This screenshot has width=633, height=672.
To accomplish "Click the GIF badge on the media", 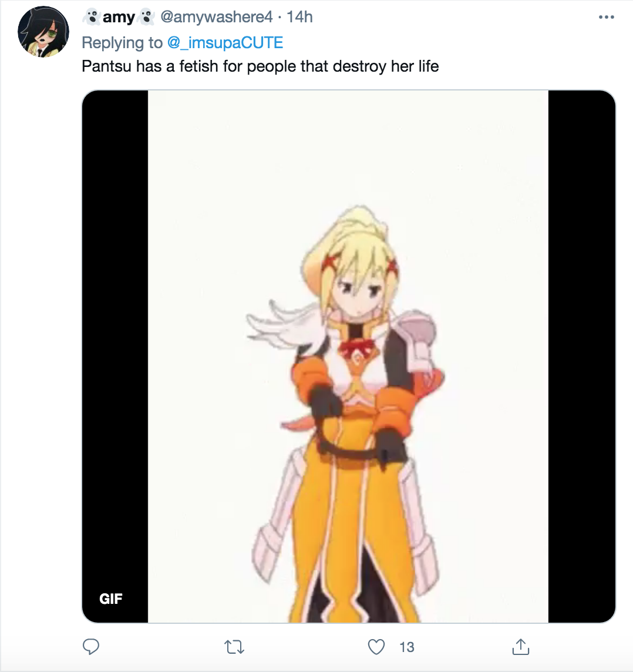I will (111, 599).
